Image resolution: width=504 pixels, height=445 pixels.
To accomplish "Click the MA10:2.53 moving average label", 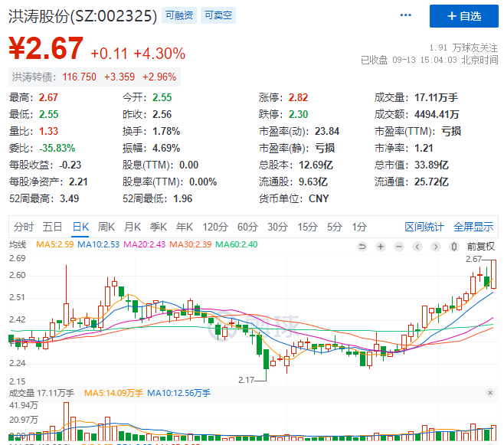I will coord(98,244).
